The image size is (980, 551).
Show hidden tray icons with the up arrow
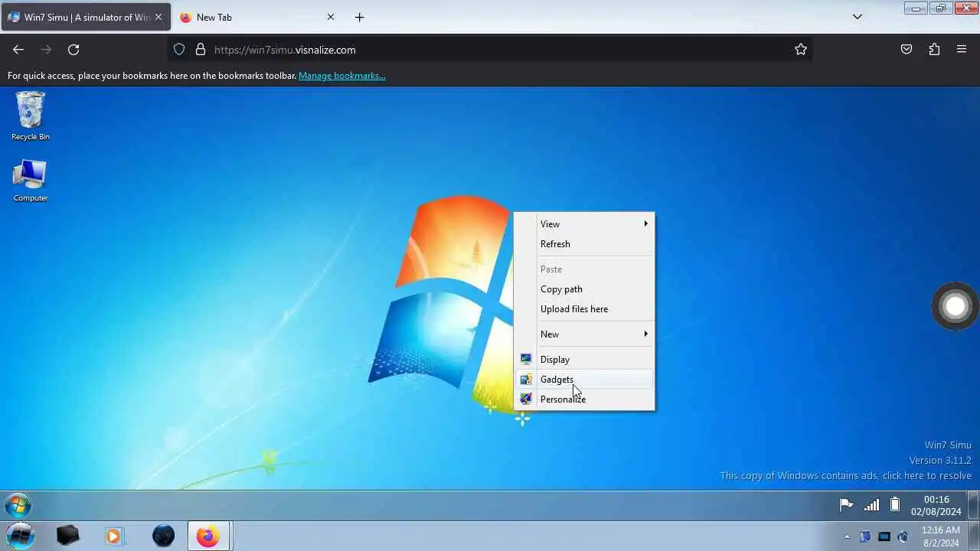tap(847, 536)
